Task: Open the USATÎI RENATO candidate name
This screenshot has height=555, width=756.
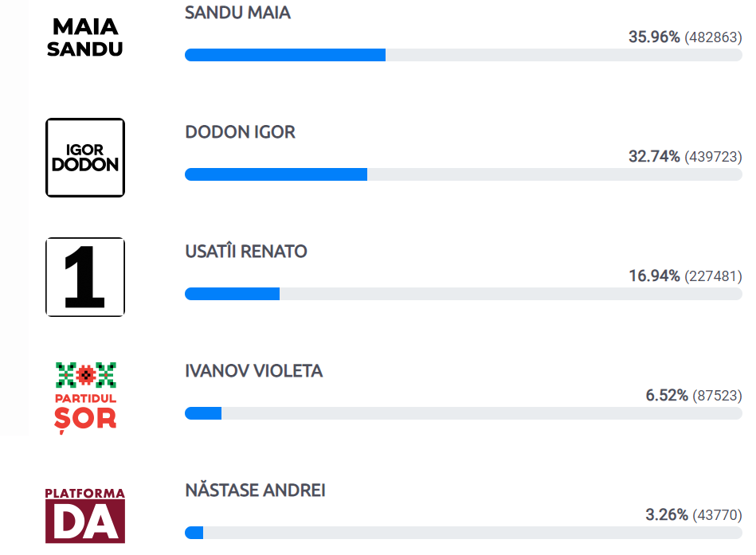Action: [246, 252]
